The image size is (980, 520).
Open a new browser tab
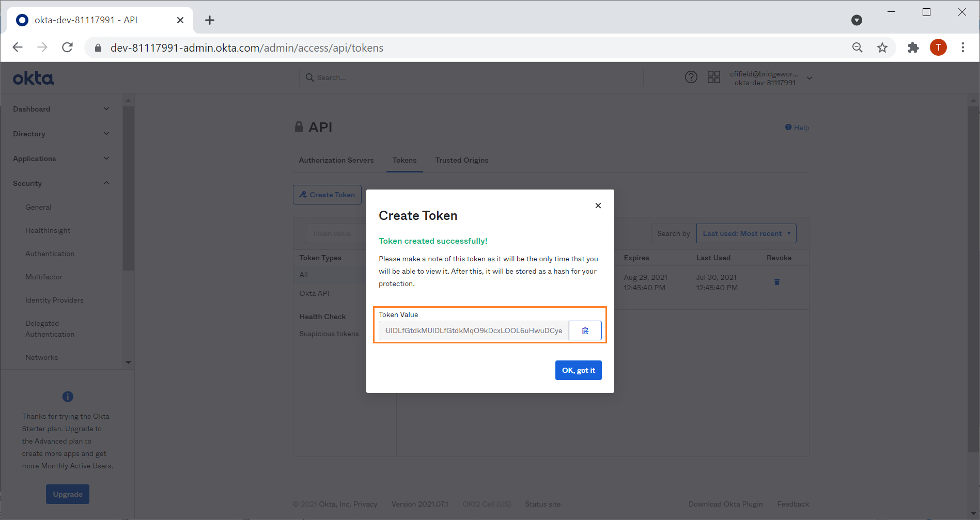pos(209,20)
